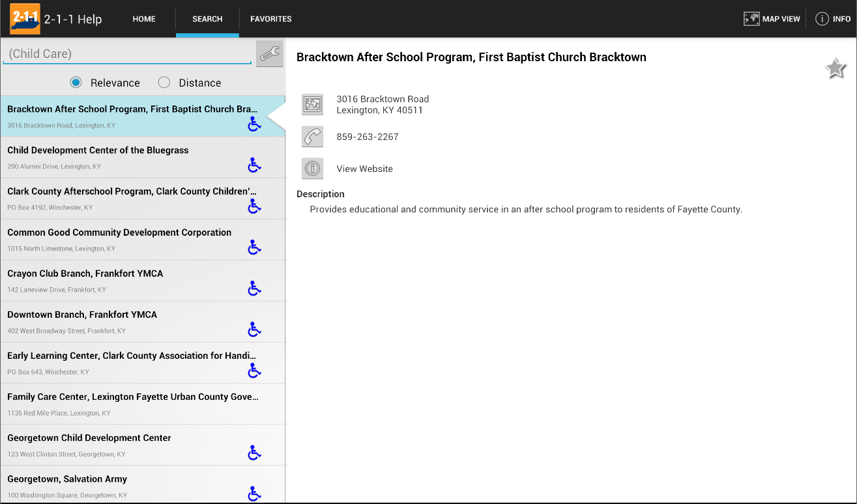Open Georgetown, Salvation Army listing
The height and width of the screenshot is (504, 857).
tap(143, 484)
